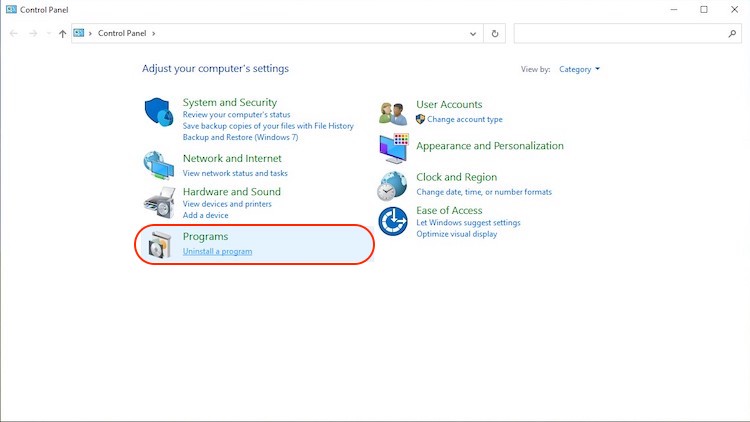
Task: Expand the address bar history dropdown
Action: click(x=473, y=33)
